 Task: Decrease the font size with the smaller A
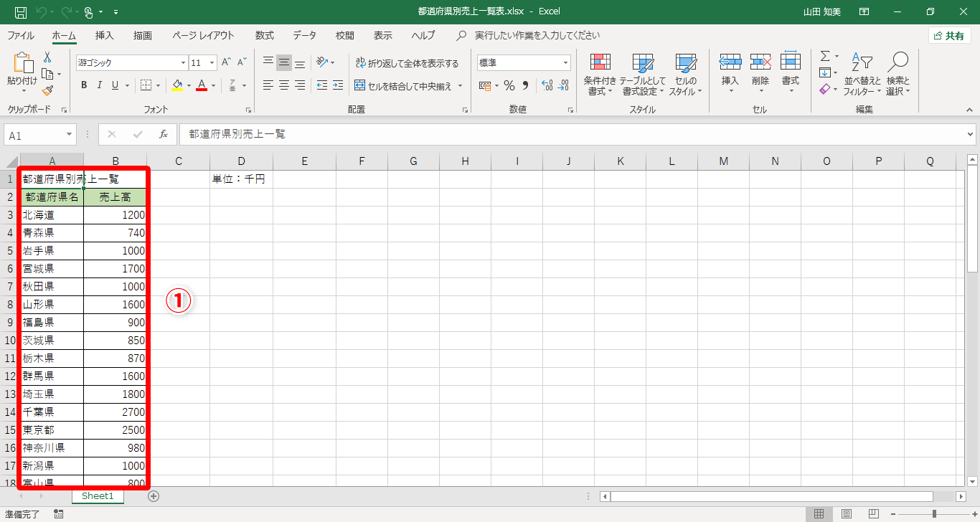point(242,62)
